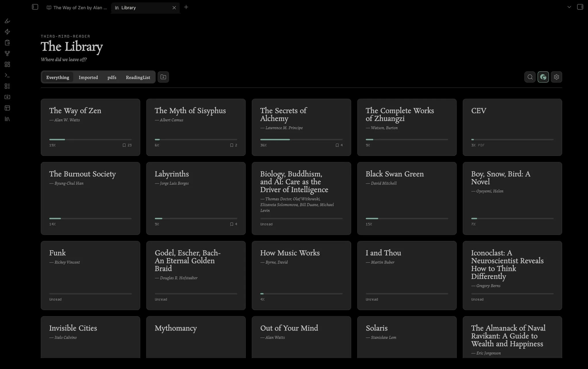This screenshot has width=588, height=369.
Task: Click Secrets of Alchemy bookmark icon
Action: [x=337, y=145]
